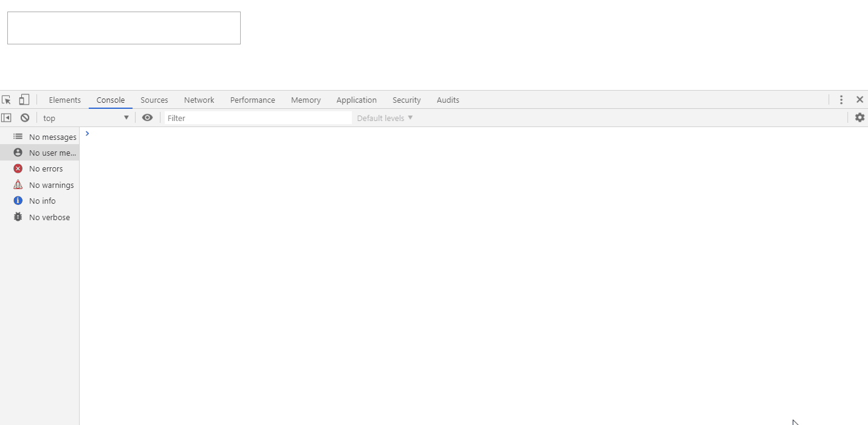Image resolution: width=868 pixels, height=425 pixels.
Task: Click the verbose bug icon
Action: (18, 216)
